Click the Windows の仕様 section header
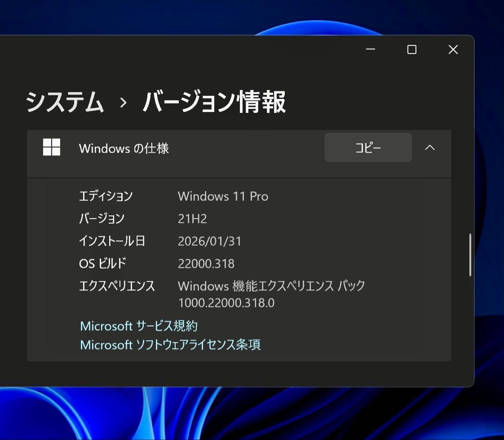504x440 pixels. coord(124,149)
